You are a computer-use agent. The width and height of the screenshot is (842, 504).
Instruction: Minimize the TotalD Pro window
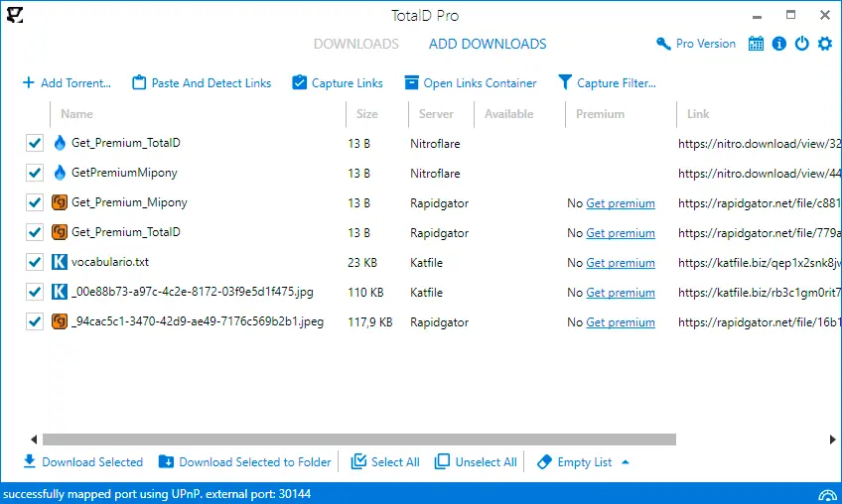point(758,16)
